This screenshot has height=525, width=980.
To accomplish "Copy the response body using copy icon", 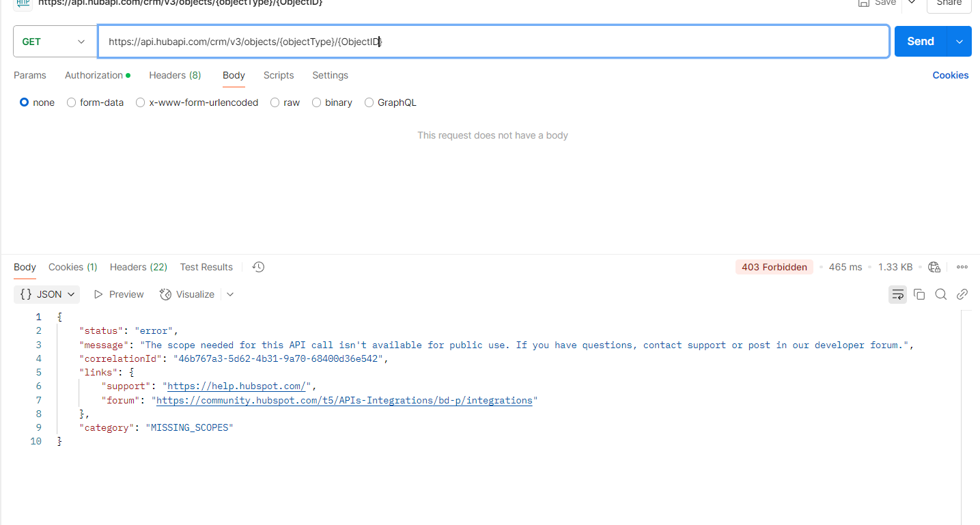I will tap(919, 294).
